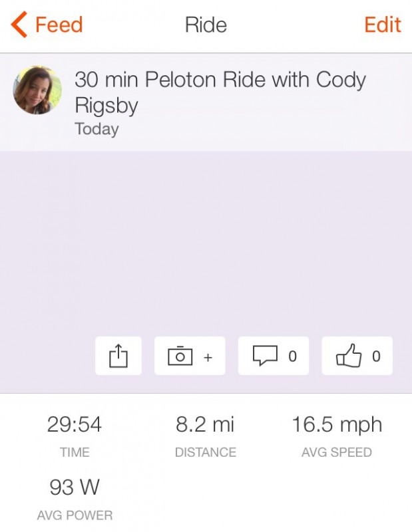The width and height of the screenshot is (412, 532).
Task: Open comments via speech bubble icon
Action: coord(265,356)
